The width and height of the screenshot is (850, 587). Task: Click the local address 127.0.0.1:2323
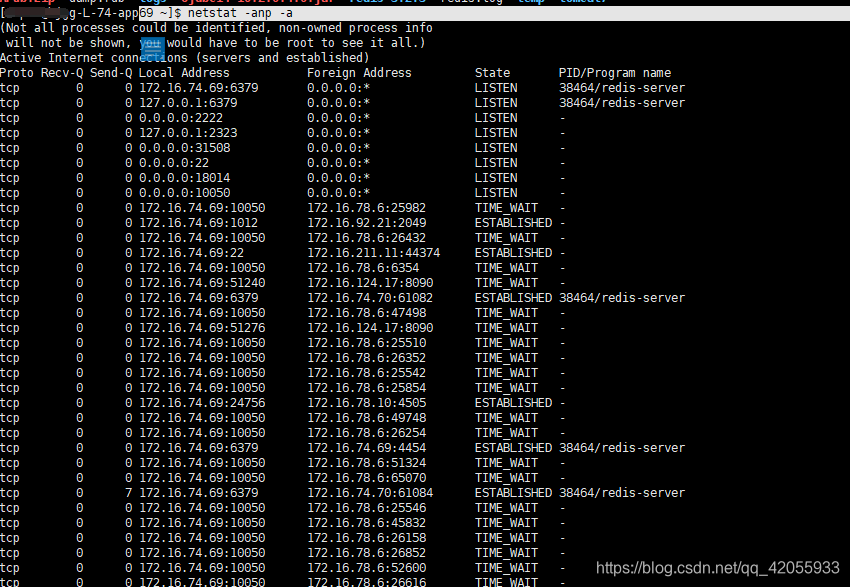[x=188, y=133]
